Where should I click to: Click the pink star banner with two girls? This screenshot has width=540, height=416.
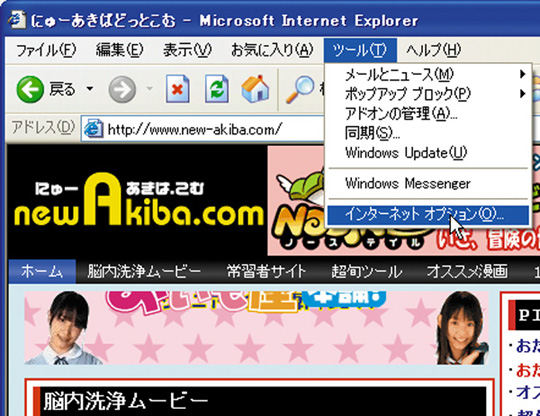pyautogui.click(x=257, y=328)
